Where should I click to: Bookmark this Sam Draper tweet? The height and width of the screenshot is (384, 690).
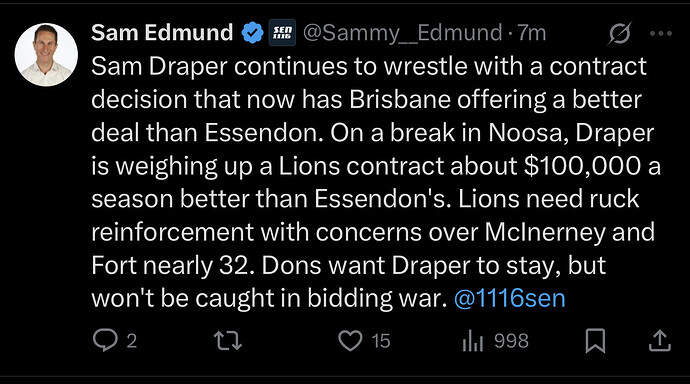pyautogui.click(x=595, y=341)
